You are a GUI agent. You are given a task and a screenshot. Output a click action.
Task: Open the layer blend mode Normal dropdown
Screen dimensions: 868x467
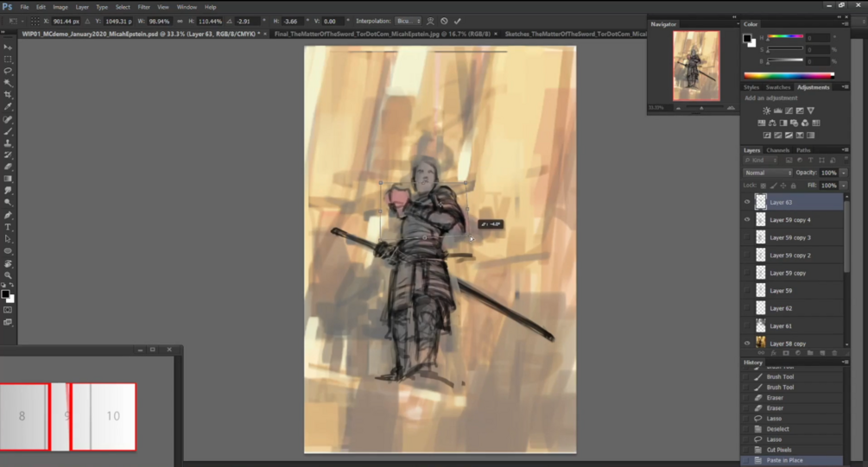coord(768,173)
